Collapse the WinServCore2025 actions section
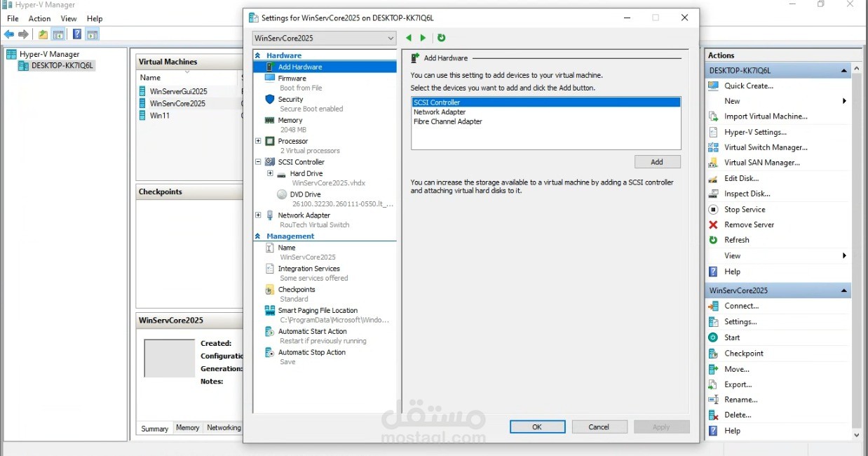Image resolution: width=868 pixels, height=456 pixels. click(x=844, y=290)
